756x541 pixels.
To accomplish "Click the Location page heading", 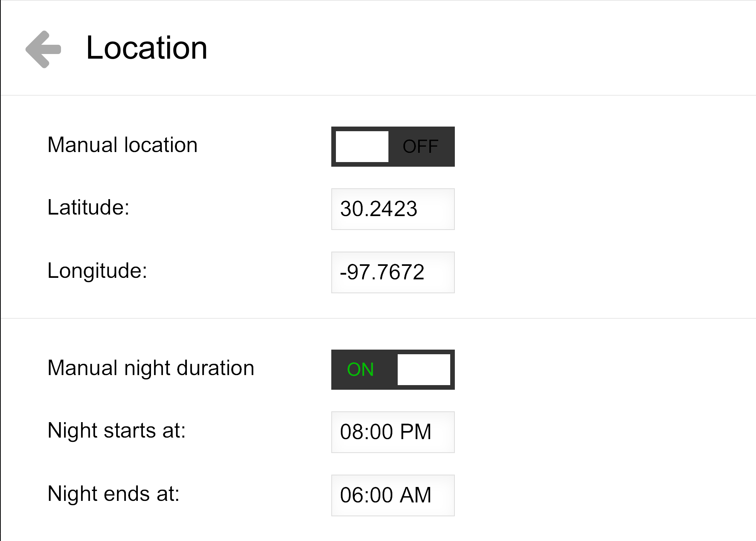I will coord(146,48).
